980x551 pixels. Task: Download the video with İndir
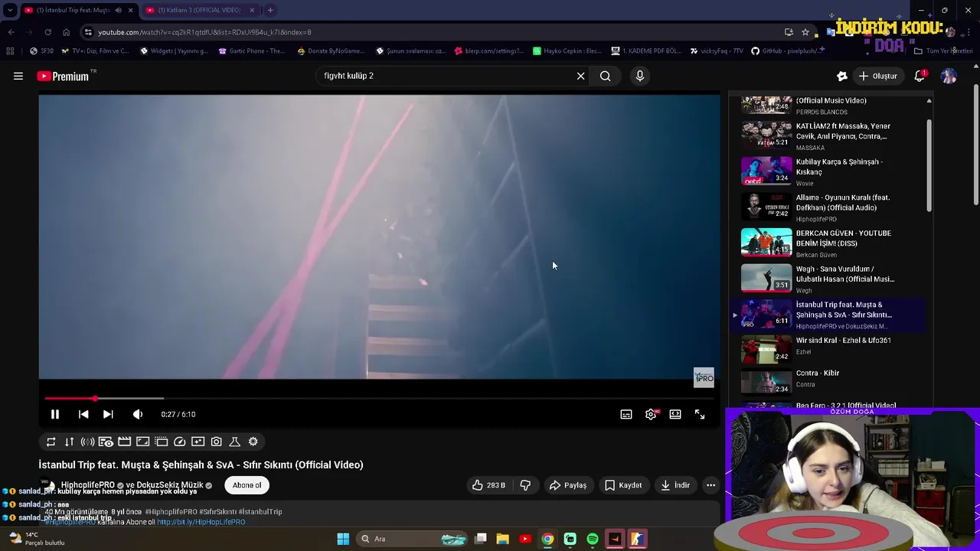pyautogui.click(x=675, y=485)
